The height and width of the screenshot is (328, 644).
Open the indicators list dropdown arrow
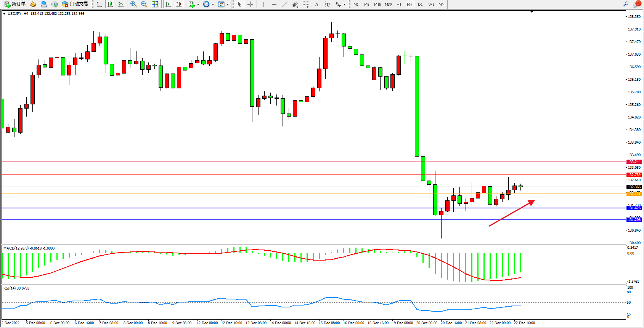click(x=198, y=5)
